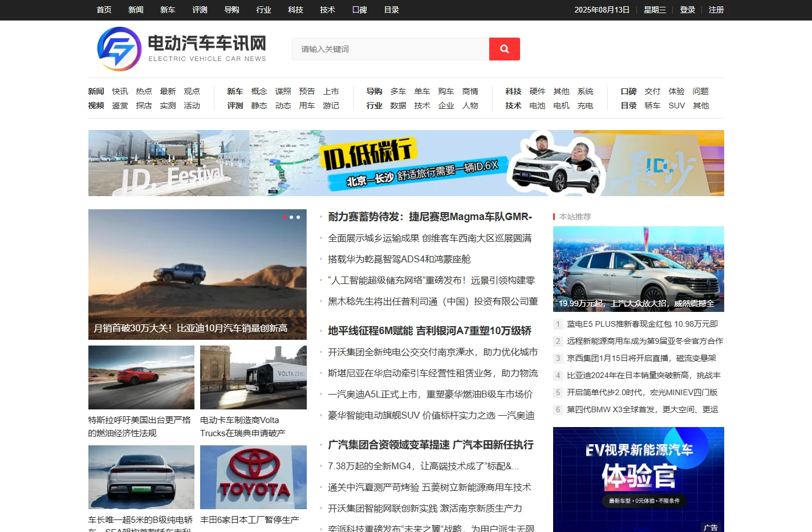The height and width of the screenshot is (532, 812).
Task: Open article 全面展示城乡运输成果 创维客车
Action: (x=430, y=238)
